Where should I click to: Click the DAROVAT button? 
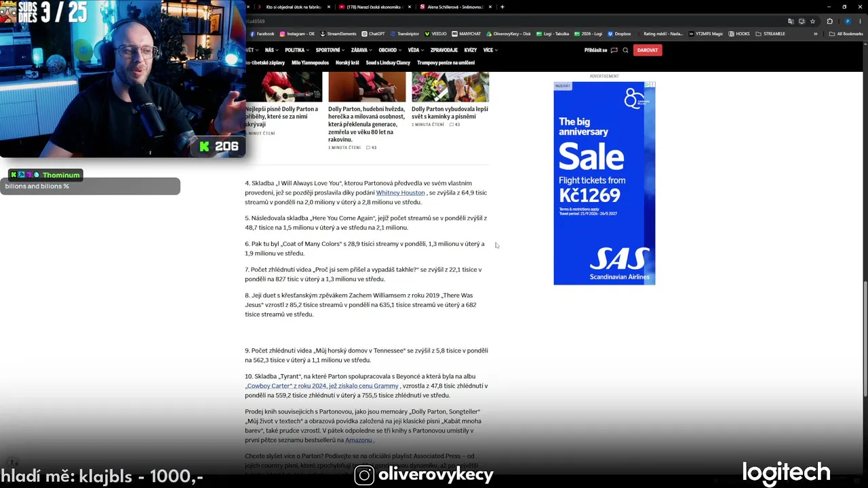648,50
